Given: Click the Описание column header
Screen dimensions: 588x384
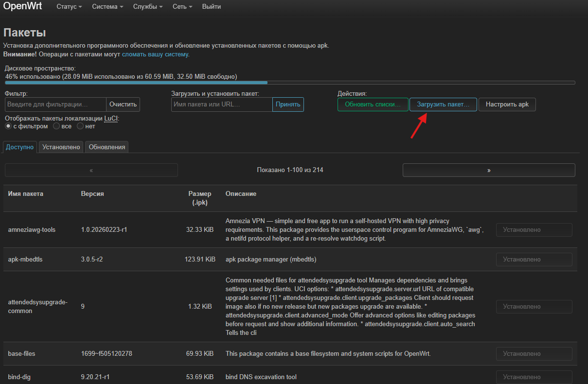Looking at the screenshot, I should [x=241, y=193].
